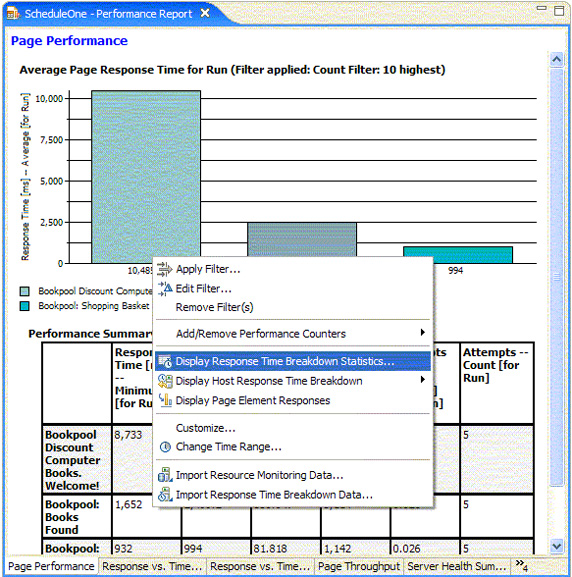This screenshot has width=572, height=577.
Task: Click the teal bar labeled 994
Action: tap(458, 255)
